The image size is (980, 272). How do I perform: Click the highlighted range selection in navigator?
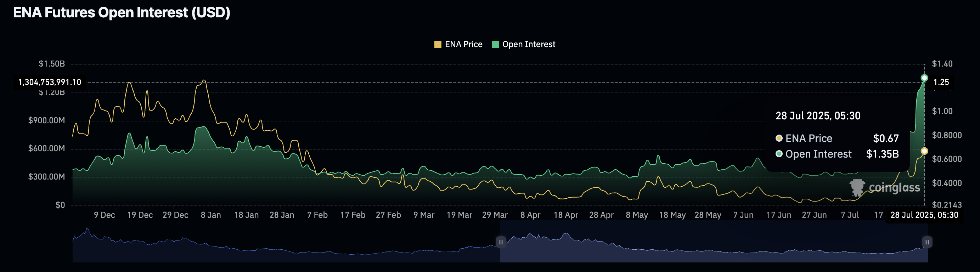pos(714,242)
